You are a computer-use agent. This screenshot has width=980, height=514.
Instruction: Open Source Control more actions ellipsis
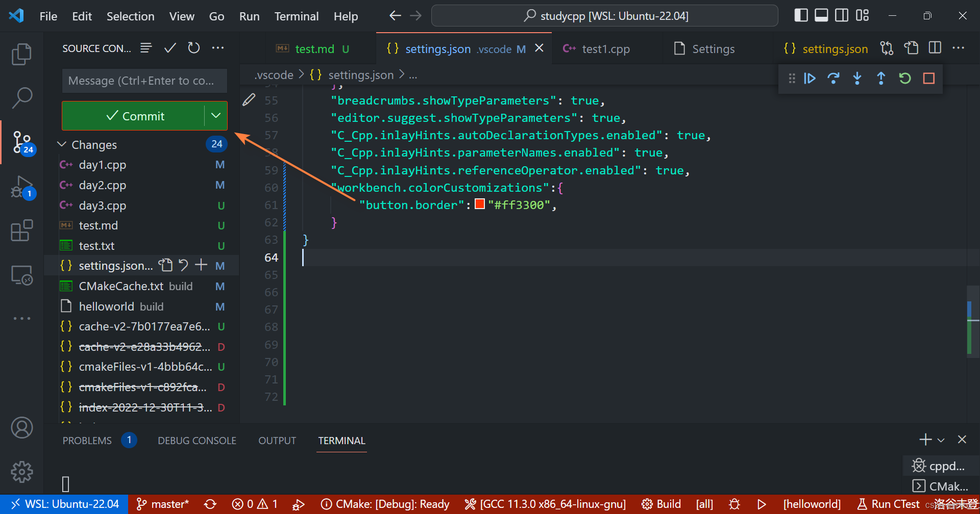pyautogui.click(x=218, y=48)
